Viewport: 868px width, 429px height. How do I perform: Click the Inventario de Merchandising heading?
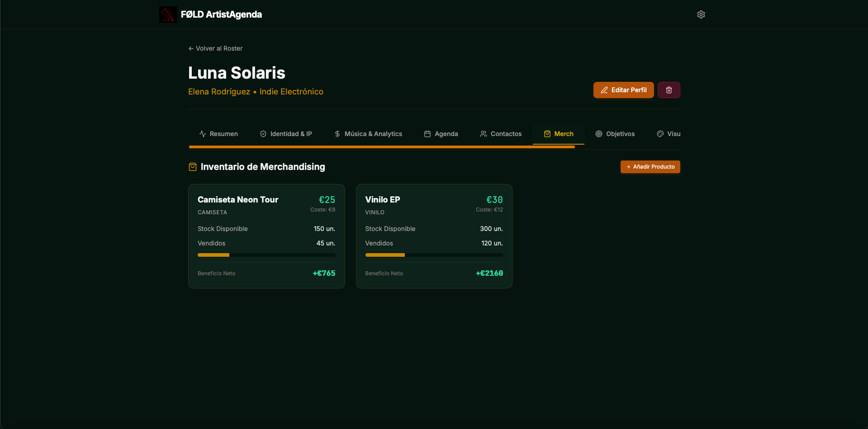pos(262,167)
